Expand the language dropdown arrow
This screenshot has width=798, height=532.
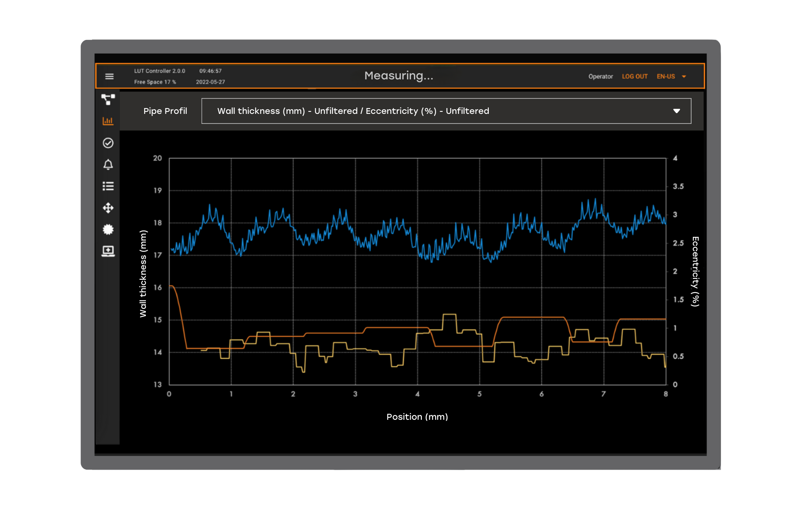click(684, 76)
